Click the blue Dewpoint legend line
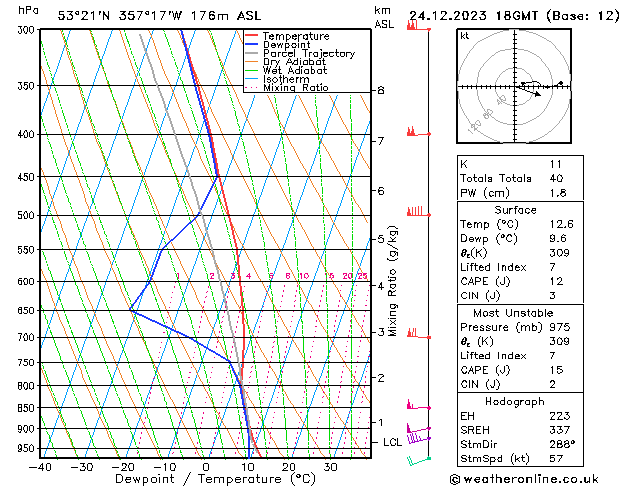 pos(252,44)
